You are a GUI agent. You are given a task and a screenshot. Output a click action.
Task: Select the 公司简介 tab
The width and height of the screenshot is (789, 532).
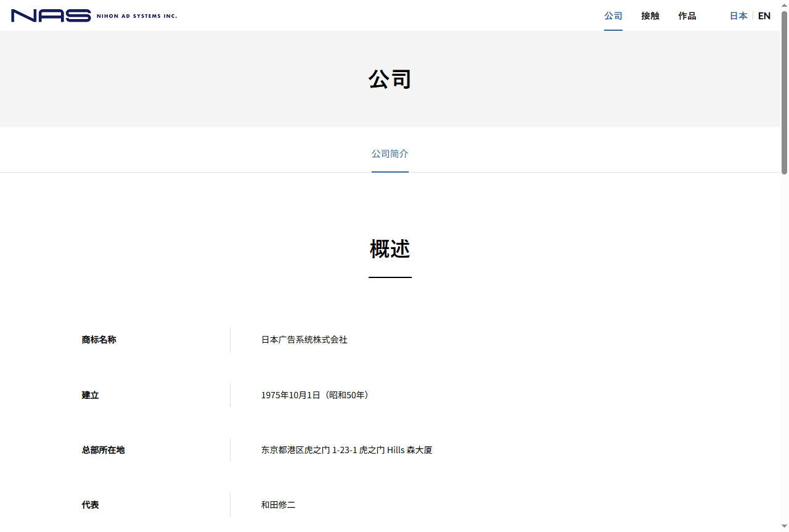(x=390, y=153)
